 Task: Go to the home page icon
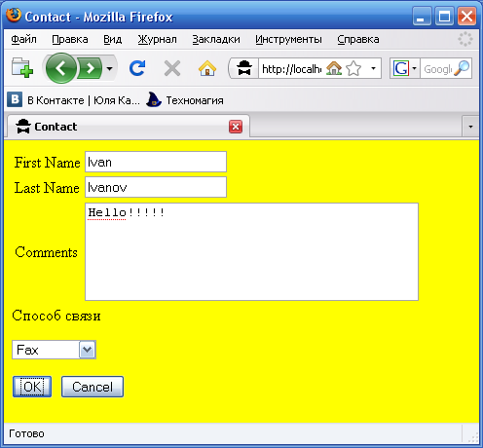pos(207,68)
